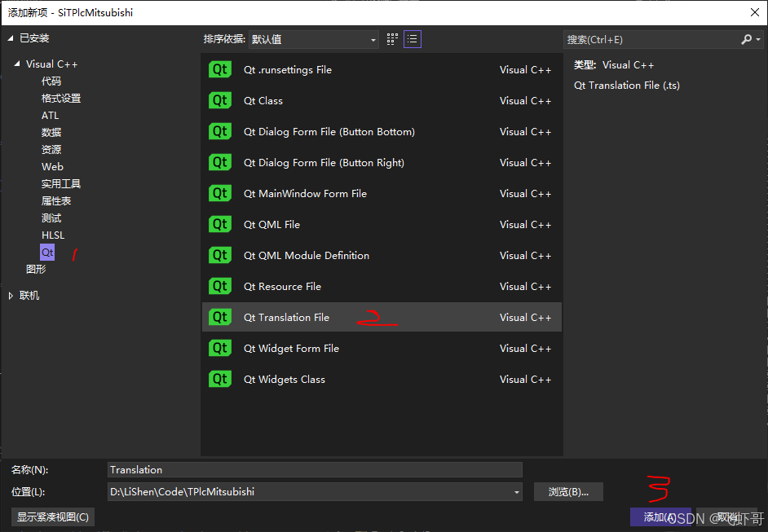
Task: Collapse the Visual C++ tree node
Action: tap(17, 64)
